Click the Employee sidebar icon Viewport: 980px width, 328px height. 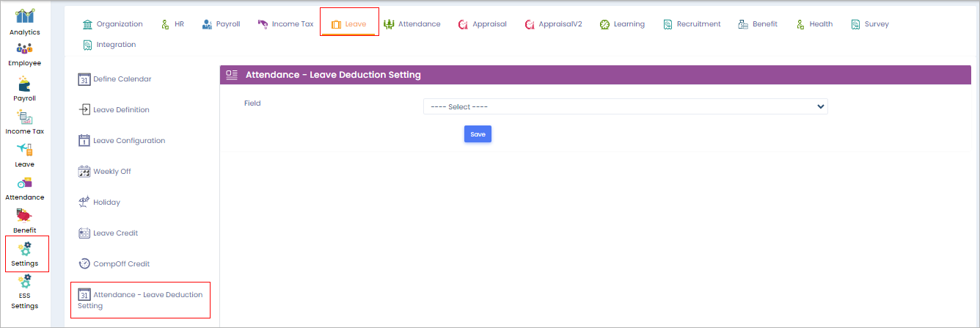(x=25, y=50)
